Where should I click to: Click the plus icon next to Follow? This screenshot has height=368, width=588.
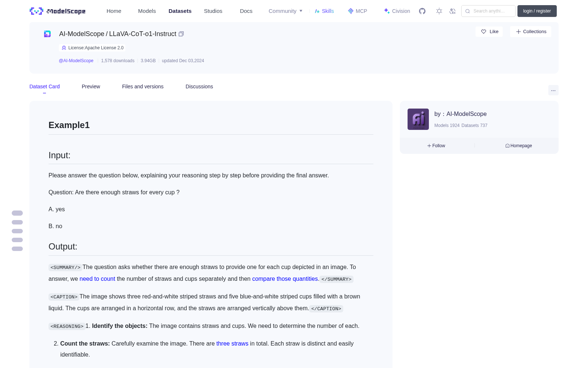click(x=429, y=146)
